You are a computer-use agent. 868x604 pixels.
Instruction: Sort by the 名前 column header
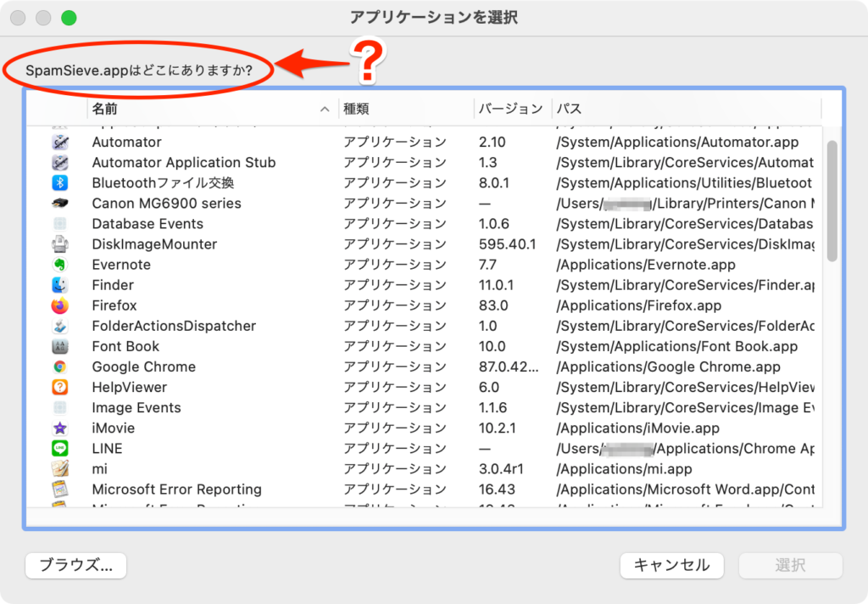104,109
